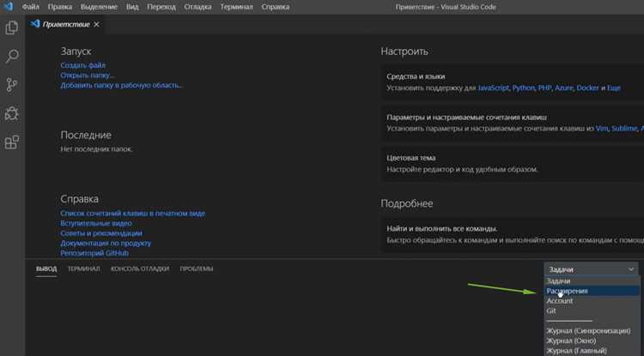This screenshot has height=356, width=644.
Task: Choose Расширения in output channel list
Action: (x=592, y=291)
